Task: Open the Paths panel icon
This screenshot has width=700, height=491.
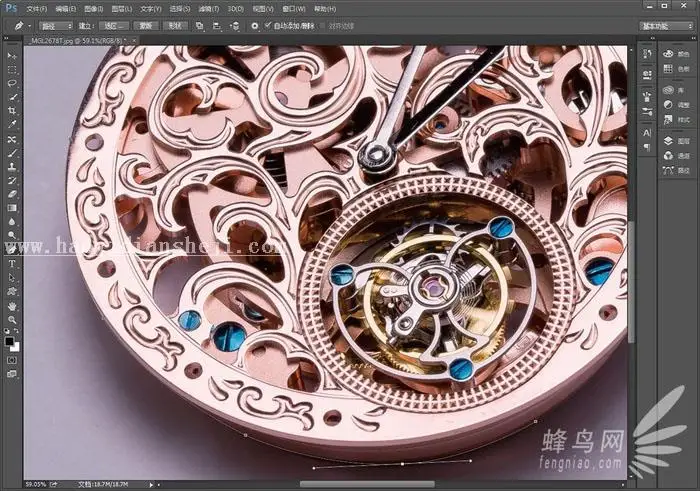Action: pyautogui.click(x=668, y=171)
